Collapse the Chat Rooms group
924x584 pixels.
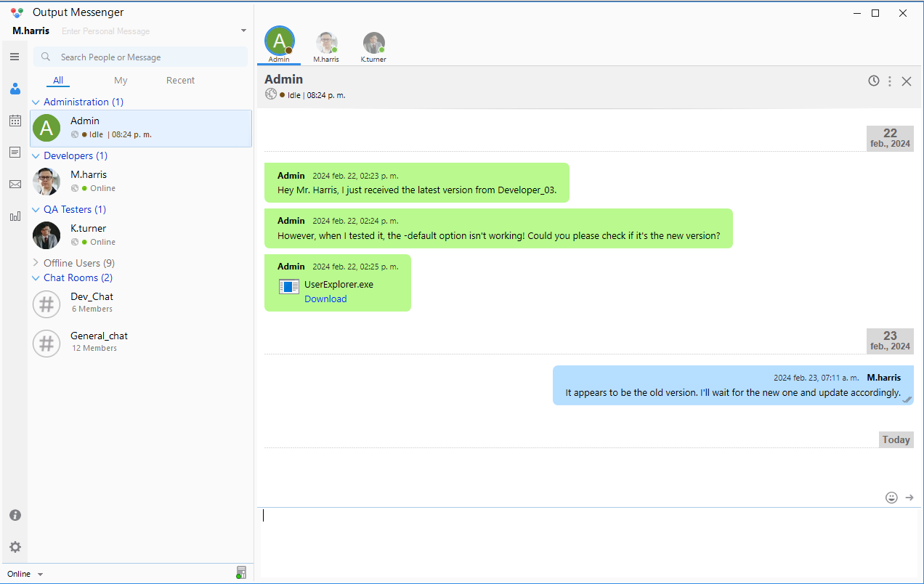click(36, 278)
